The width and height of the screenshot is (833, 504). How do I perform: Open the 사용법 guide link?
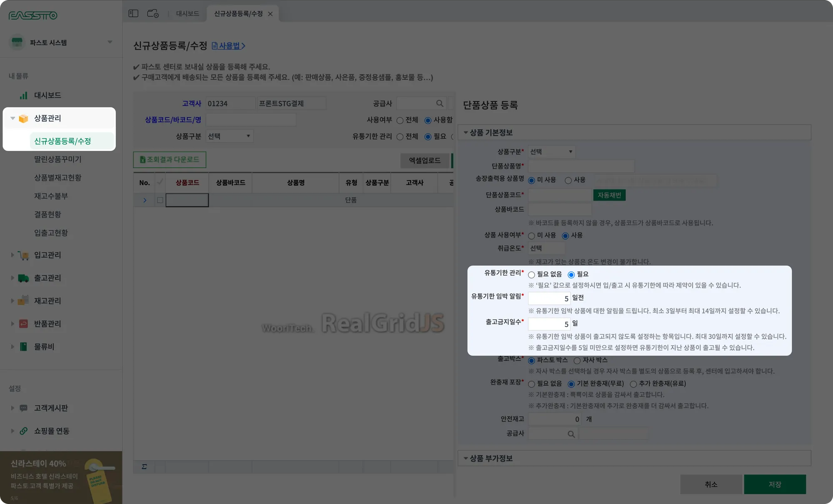228,46
